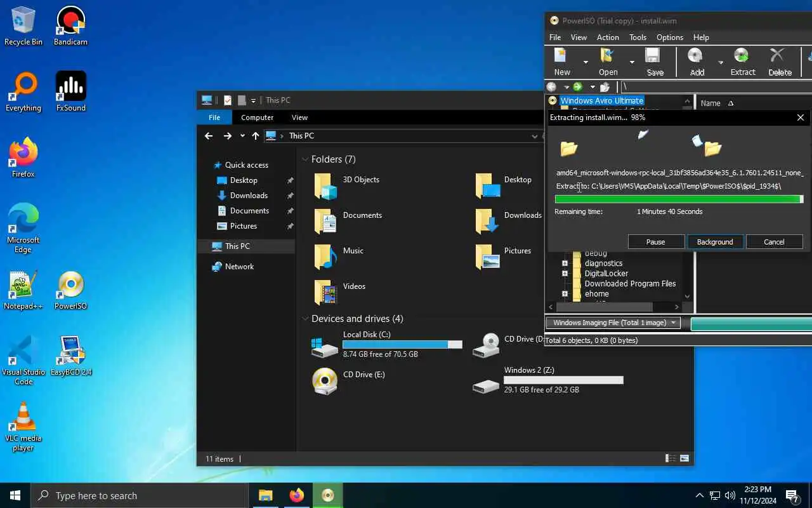Select the Bandicam desktop icon
The image size is (812, 508).
70,26
